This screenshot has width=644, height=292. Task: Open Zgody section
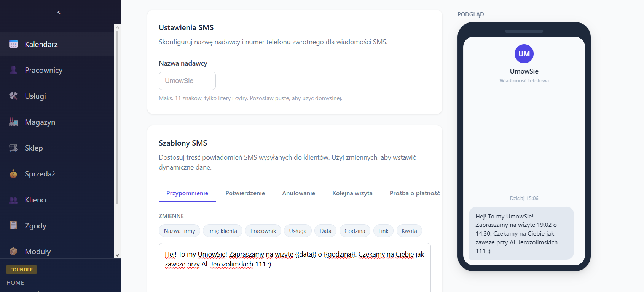click(57, 226)
